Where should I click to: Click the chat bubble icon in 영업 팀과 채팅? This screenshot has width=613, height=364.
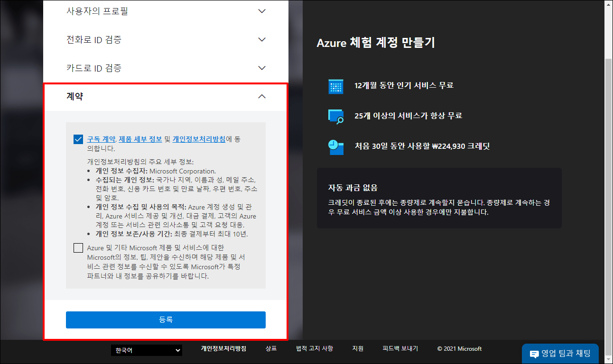[534, 354]
